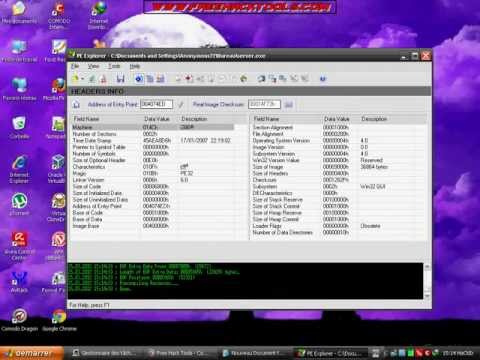Click the checkmark beside the entry point field
This screenshot has height=360, width=480.
[x=181, y=105]
